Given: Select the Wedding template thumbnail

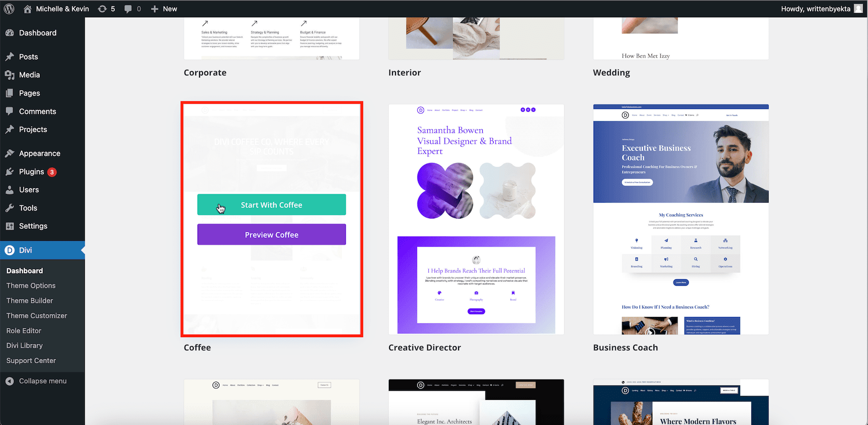Looking at the screenshot, I should point(681,39).
